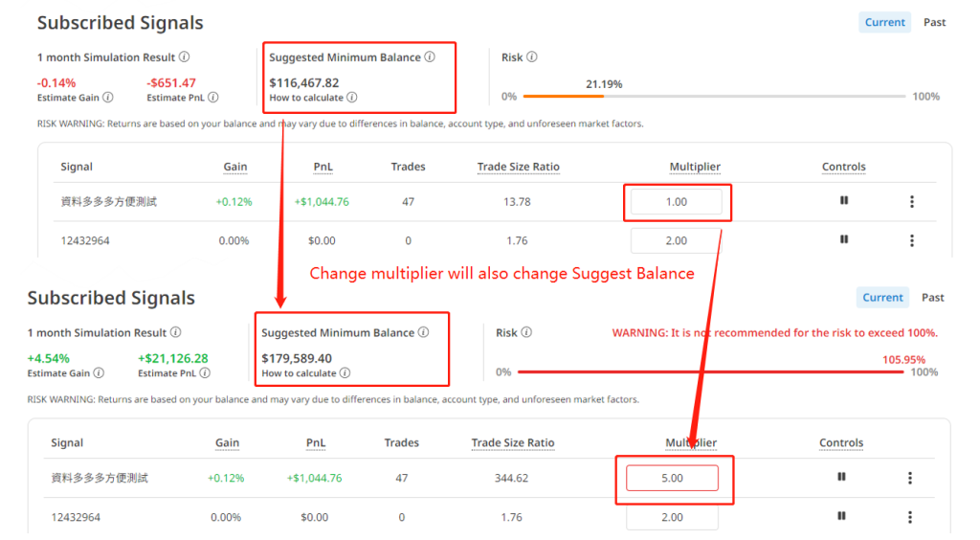980x540 pixels.
Task: Click the multiplier field showing 5.00
Action: [672, 478]
